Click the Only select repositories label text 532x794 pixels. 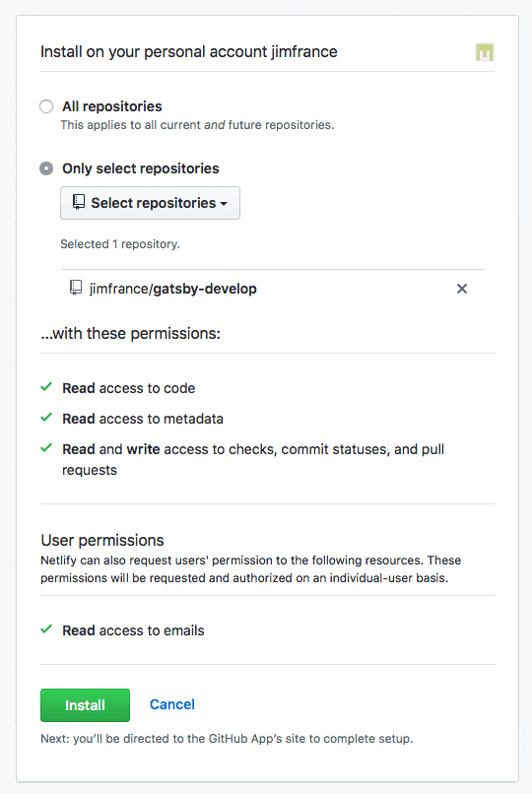pyautogui.click(x=141, y=168)
